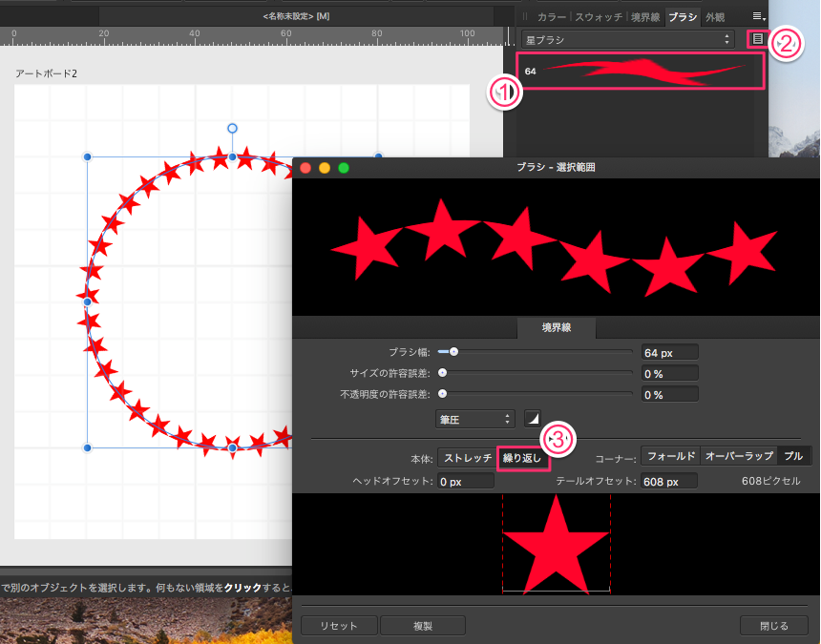Choose オーバーラップ corner style
The image size is (821, 644).
(738, 457)
